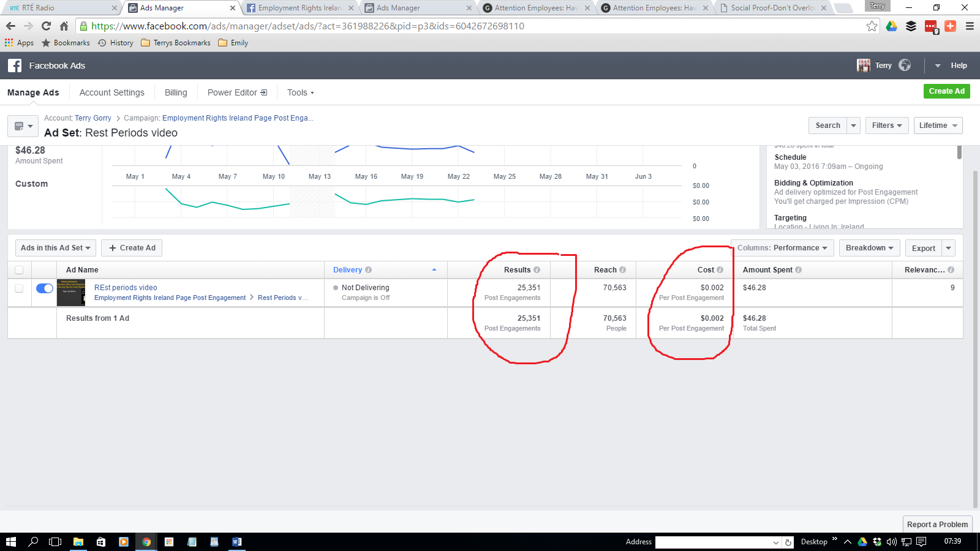Open the Breakdown dropdown

869,248
